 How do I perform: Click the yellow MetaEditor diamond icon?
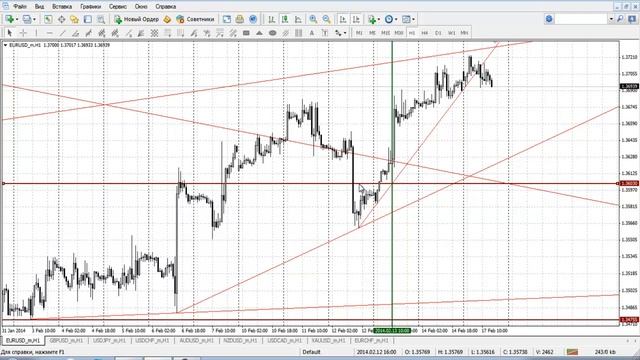tap(167, 19)
